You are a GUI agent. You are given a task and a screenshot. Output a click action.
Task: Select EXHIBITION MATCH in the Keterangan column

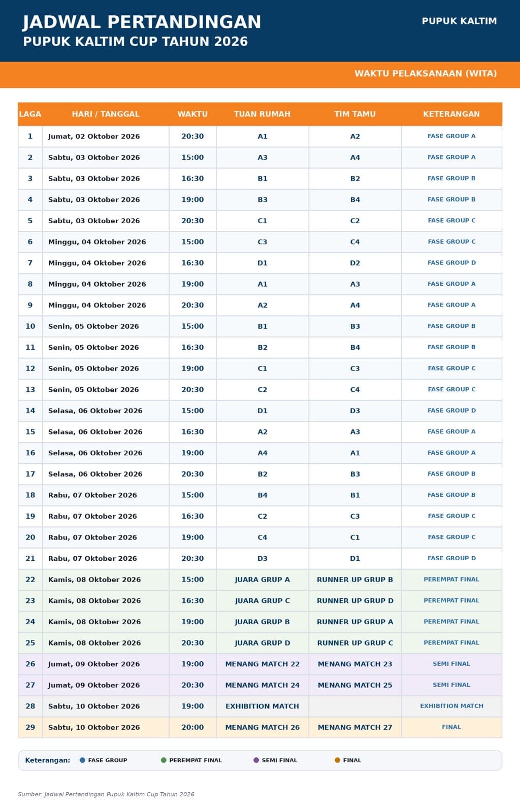coord(451,706)
